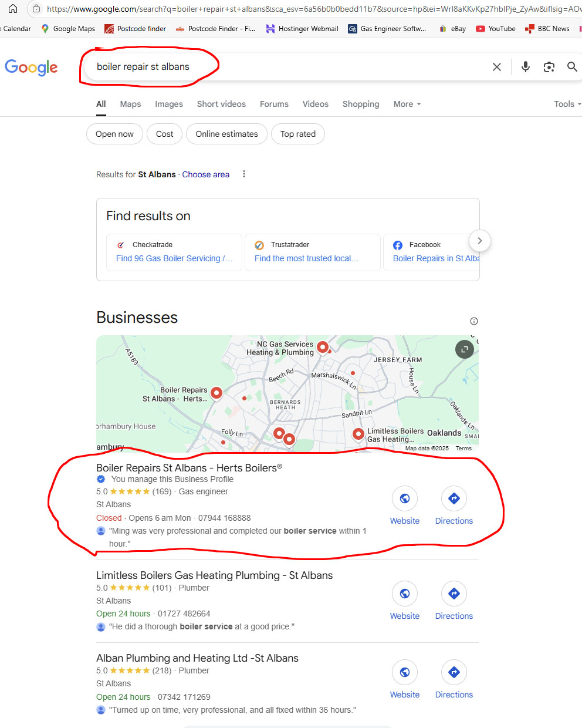Open Google Lens image search icon
This screenshot has height=728, width=582.
coord(549,67)
